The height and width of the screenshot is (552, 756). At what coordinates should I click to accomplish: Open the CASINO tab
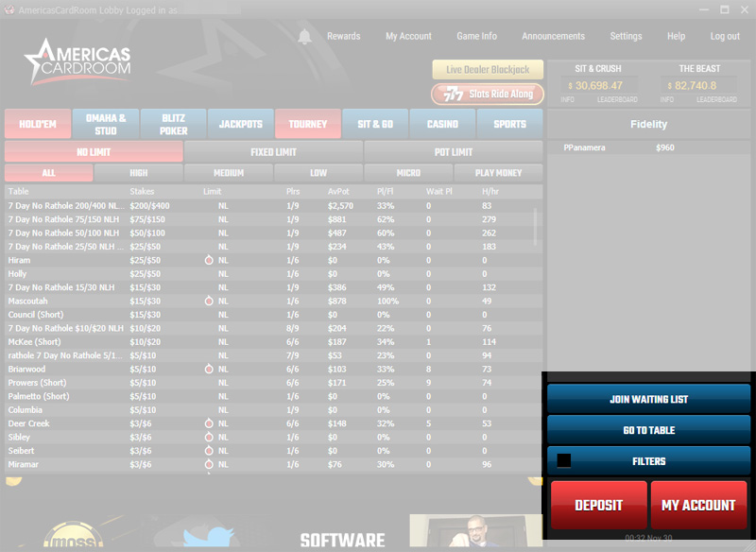[442, 124]
